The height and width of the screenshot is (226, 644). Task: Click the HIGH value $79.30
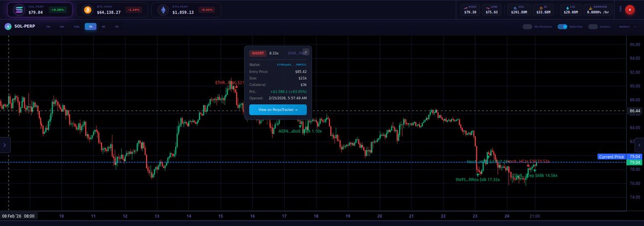(471, 12)
